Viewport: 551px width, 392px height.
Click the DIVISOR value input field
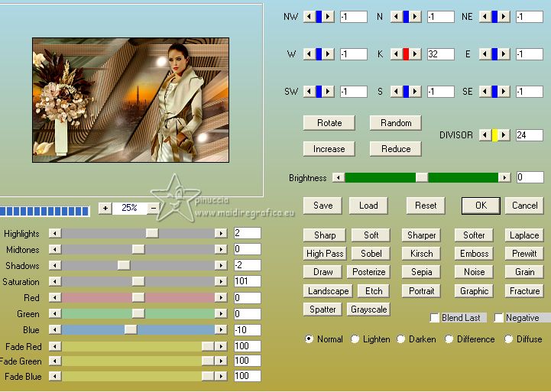[x=530, y=135]
